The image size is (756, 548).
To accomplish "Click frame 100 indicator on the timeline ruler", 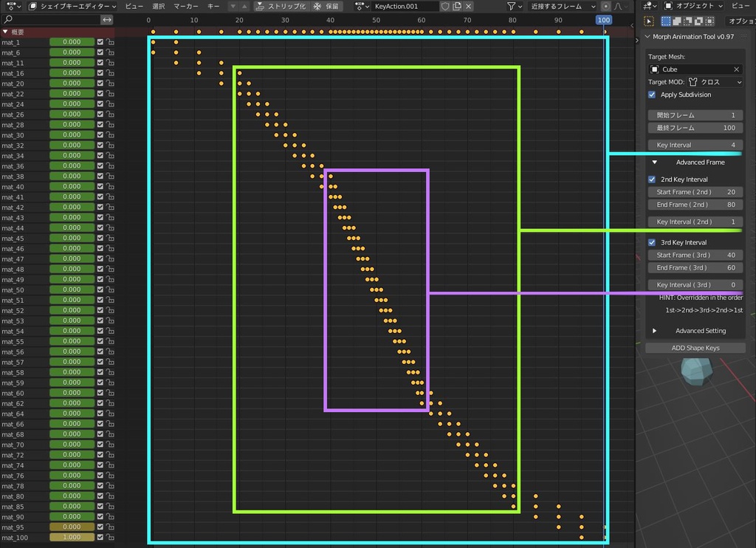I will click(604, 20).
